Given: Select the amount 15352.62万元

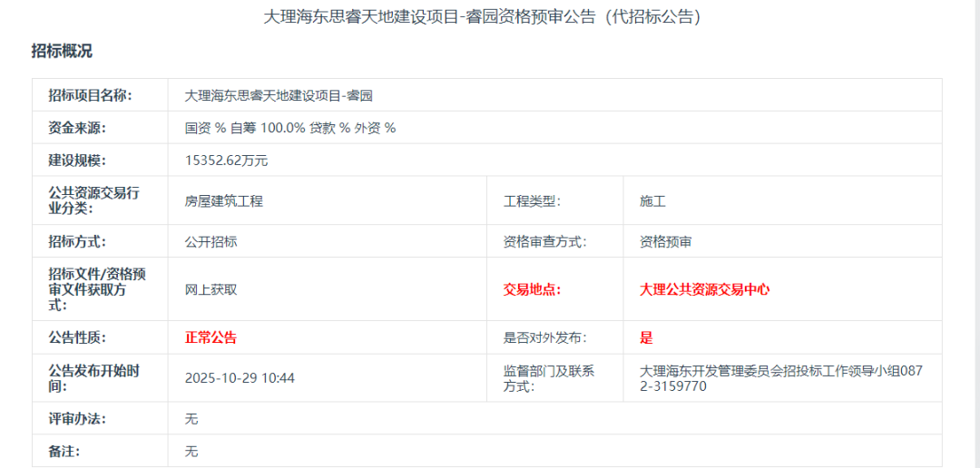Looking at the screenshot, I should 226,161.
